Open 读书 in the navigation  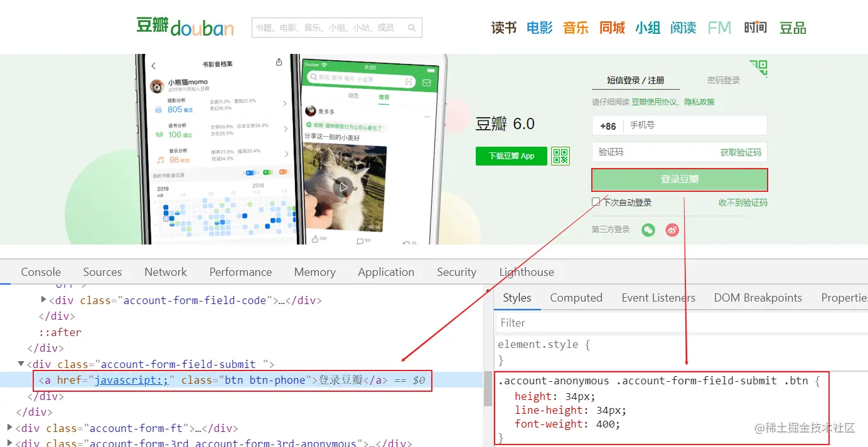[x=503, y=28]
